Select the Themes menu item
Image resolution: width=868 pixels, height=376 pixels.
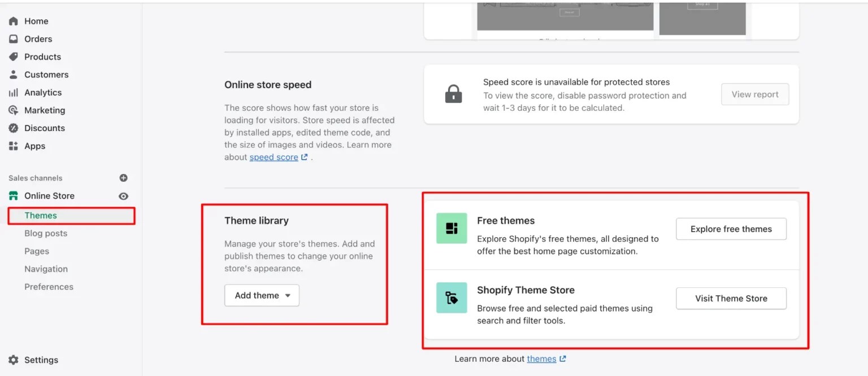[40, 215]
